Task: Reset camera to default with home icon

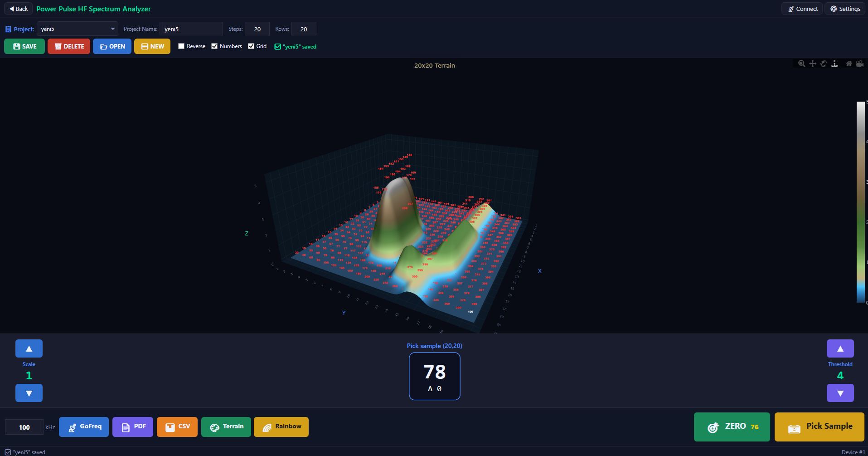Action: pos(849,64)
